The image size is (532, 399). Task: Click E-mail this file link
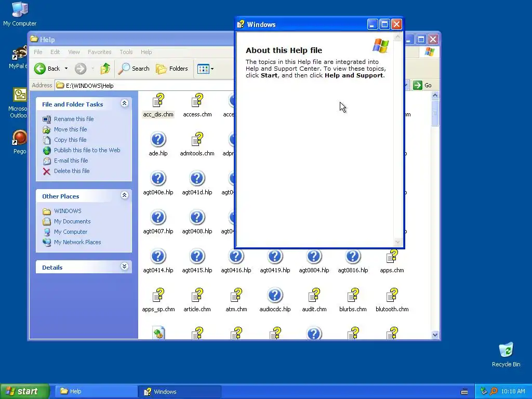tap(71, 161)
